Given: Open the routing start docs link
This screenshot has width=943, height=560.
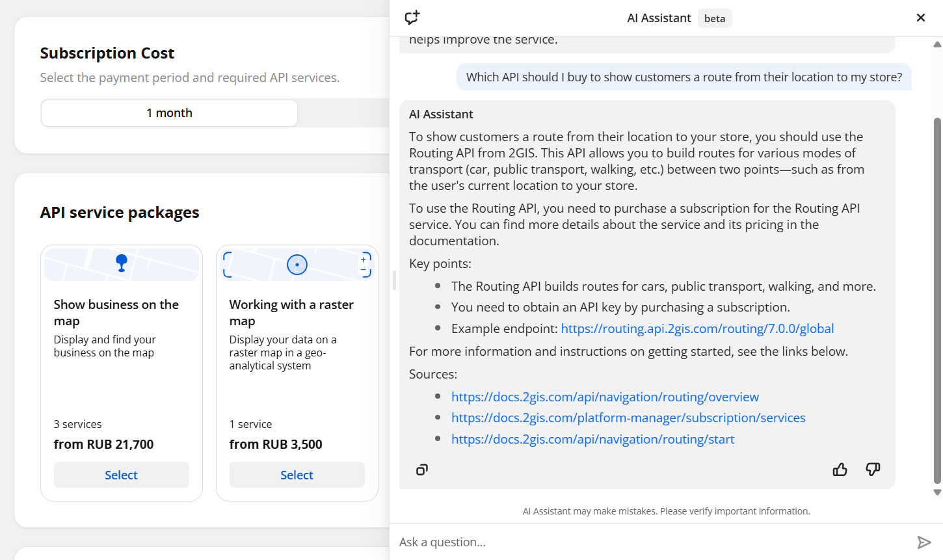Looking at the screenshot, I should click(x=592, y=439).
